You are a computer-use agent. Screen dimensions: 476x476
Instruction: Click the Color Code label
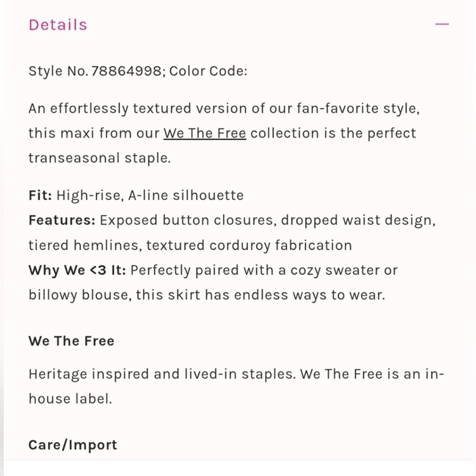208,71
